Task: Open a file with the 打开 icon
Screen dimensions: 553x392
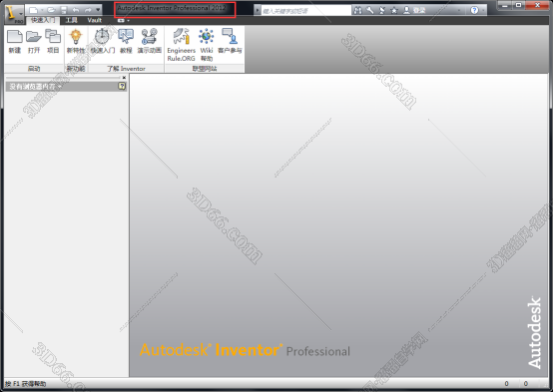Action: point(34,41)
